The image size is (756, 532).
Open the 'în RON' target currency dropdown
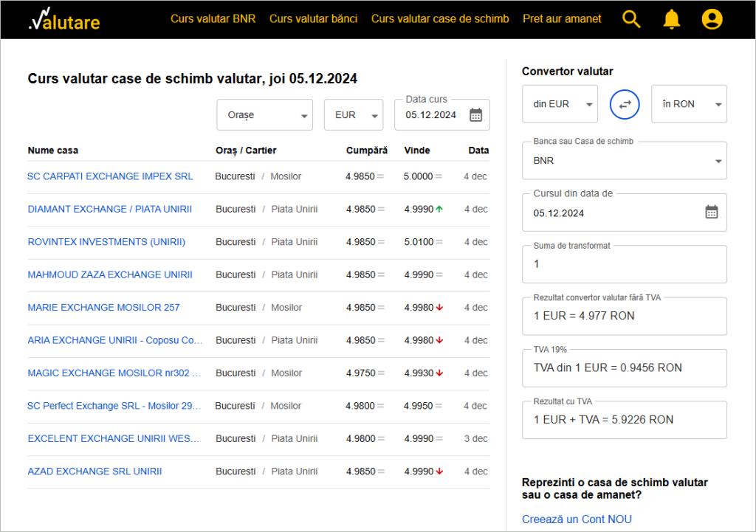(x=689, y=104)
